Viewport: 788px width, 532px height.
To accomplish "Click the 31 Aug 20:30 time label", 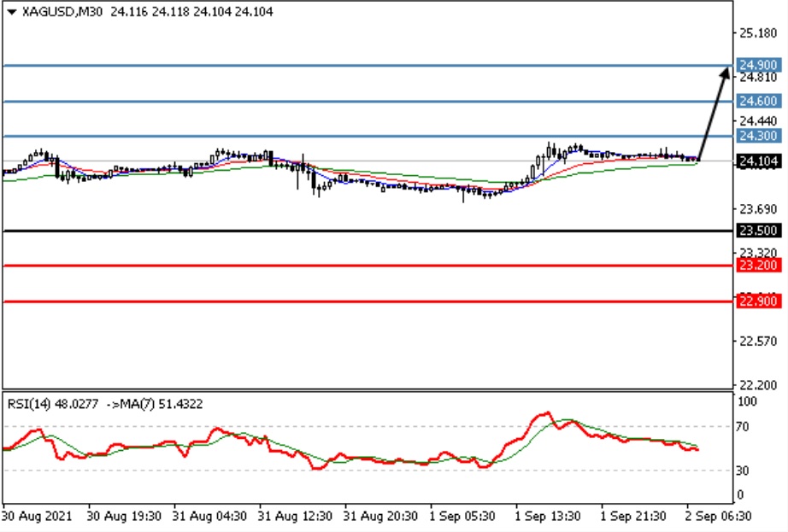I will point(380,516).
